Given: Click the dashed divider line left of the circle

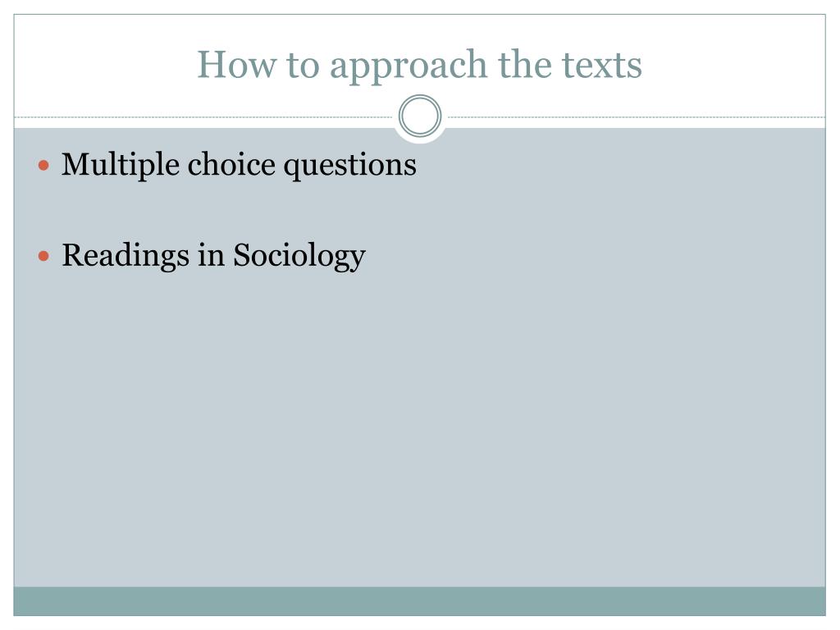Looking at the screenshot, I should pos(203,116).
